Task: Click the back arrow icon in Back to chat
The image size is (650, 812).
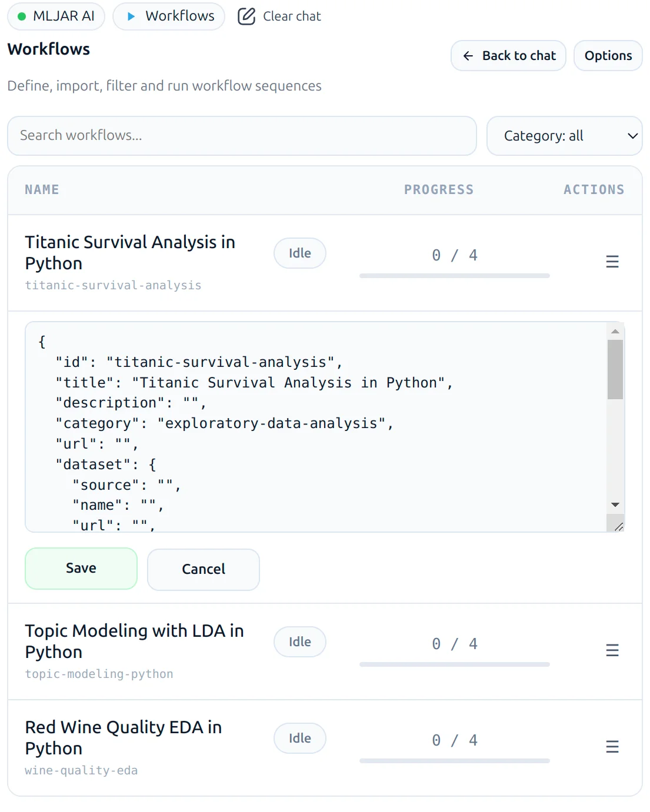Action: click(468, 55)
